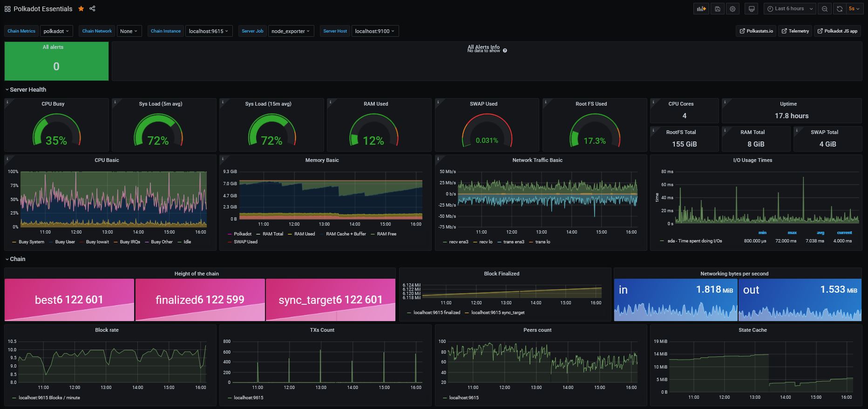Open the dashboards grid icon

tap(7, 9)
